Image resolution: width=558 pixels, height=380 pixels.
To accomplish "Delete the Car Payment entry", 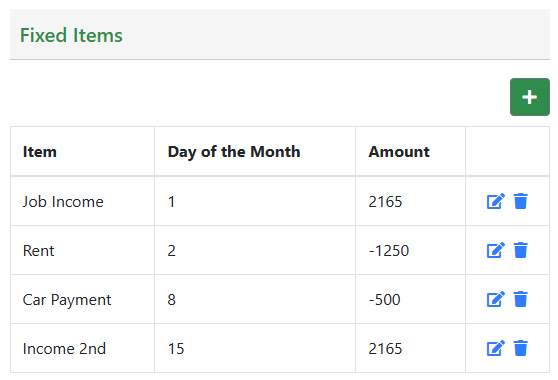I will (520, 299).
